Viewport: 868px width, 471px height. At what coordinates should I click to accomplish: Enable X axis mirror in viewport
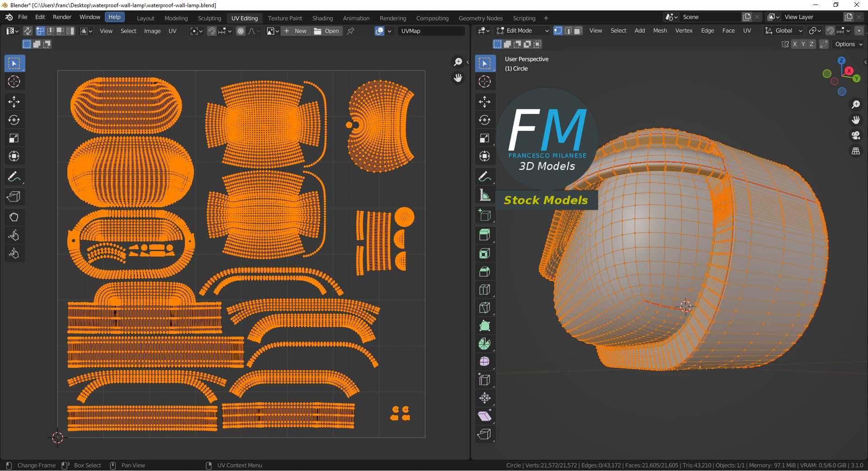794,44
